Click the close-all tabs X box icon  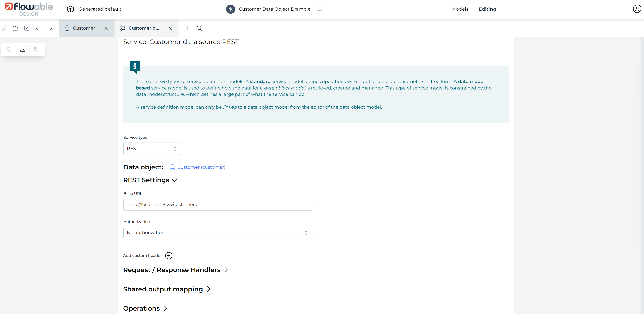(x=27, y=28)
